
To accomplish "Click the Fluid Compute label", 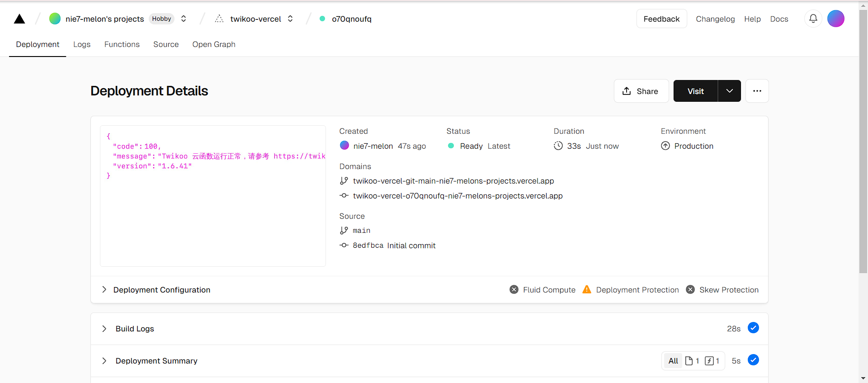I will click(549, 290).
